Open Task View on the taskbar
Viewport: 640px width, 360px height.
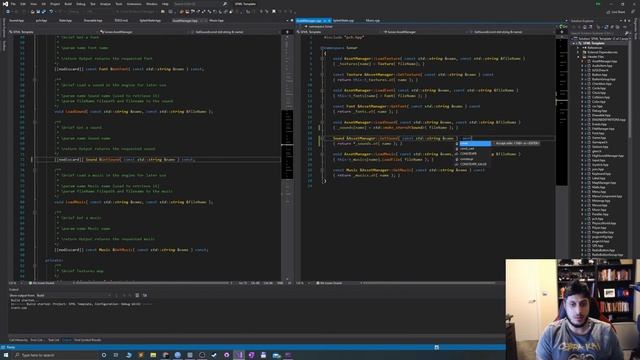116,356
